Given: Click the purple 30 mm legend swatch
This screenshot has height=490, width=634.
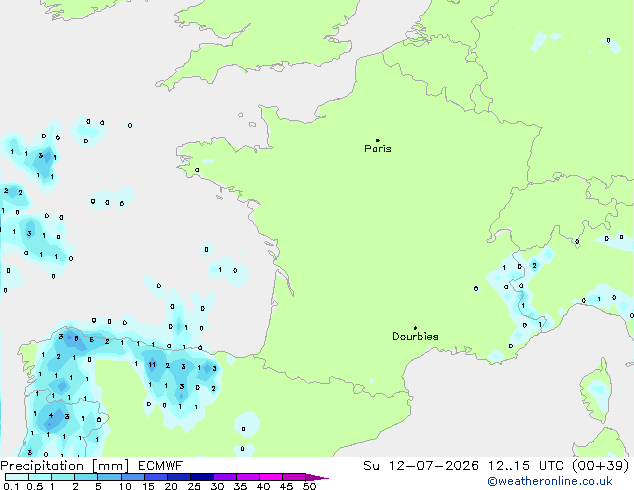Looking at the screenshot, I should (x=225, y=477).
